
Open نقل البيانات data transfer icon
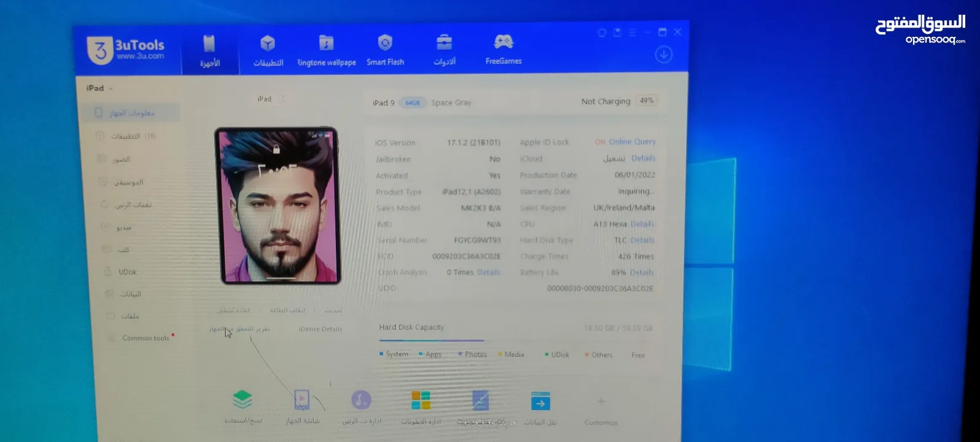click(x=540, y=401)
